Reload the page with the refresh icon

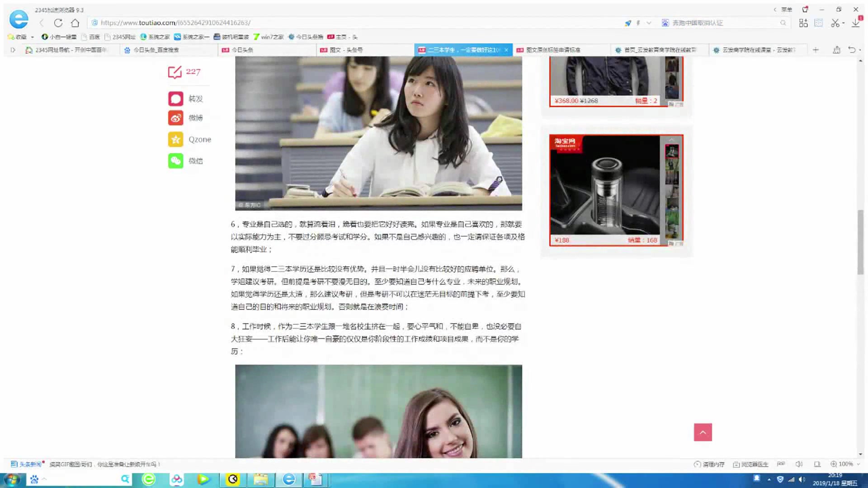pos(58,23)
